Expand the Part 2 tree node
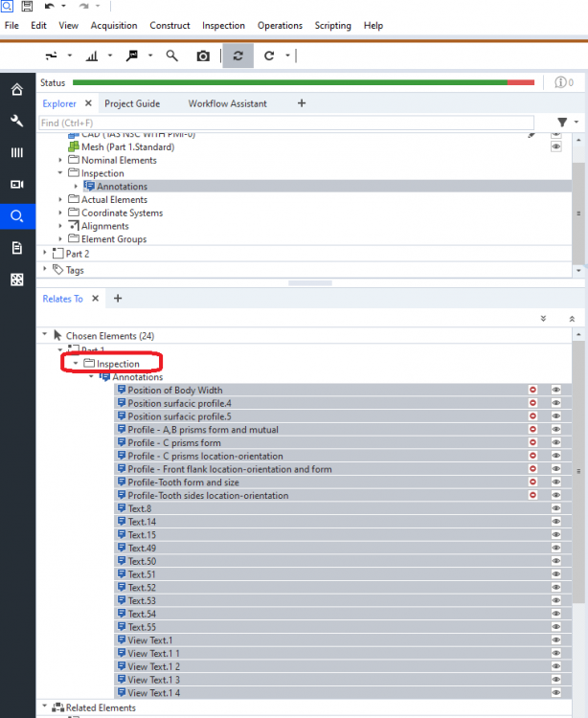The height and width of the screenshot is (718, 588). 45,254
